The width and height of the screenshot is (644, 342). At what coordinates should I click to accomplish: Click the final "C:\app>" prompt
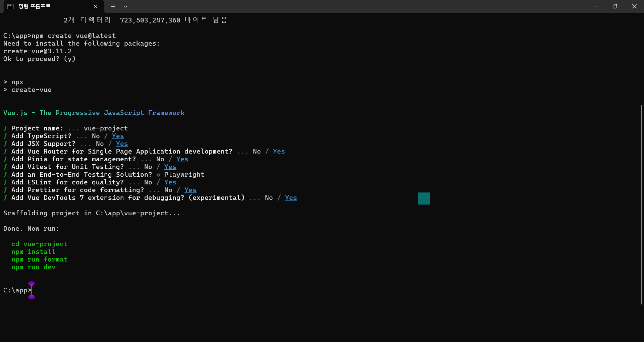pyautogui.click(x=17, y=290)
